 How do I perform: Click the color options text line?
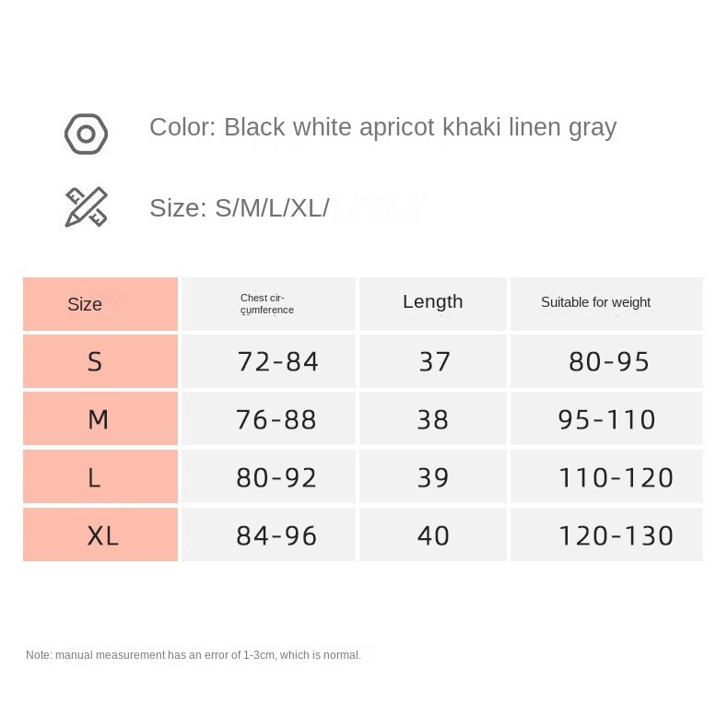click(382, 127)
